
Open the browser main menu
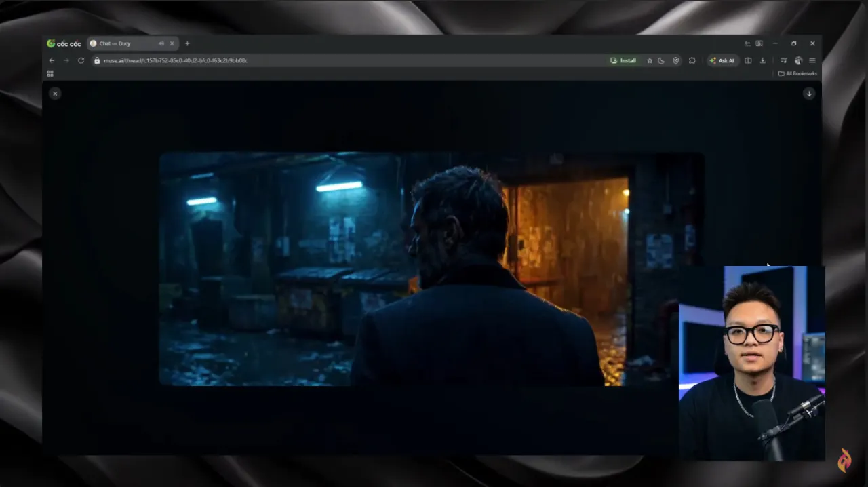pyautogui.click(x=812, y=60)
